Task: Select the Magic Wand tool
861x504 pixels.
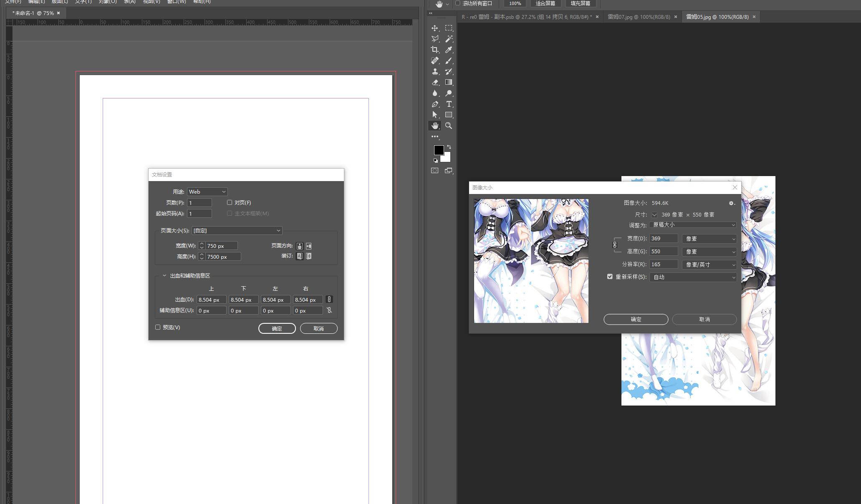Action: coord(449,39)
